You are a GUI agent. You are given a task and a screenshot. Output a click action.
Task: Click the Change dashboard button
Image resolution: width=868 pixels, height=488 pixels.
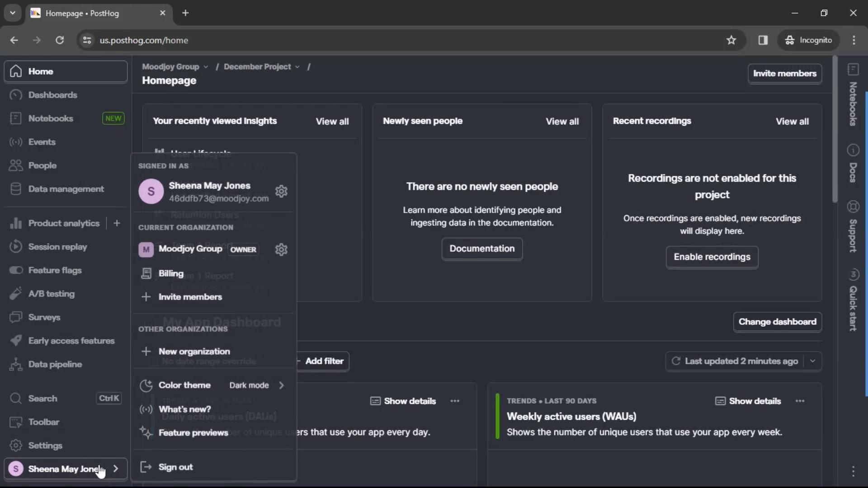777,322
